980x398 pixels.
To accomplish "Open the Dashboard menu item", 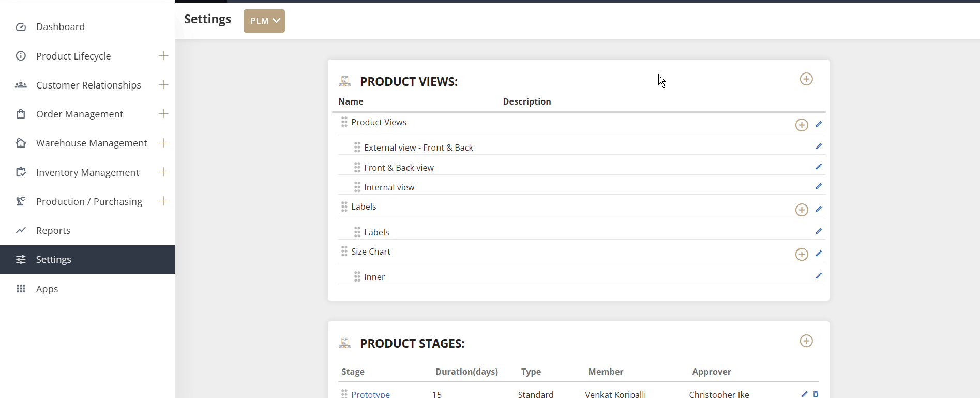I will pos(60,26).
